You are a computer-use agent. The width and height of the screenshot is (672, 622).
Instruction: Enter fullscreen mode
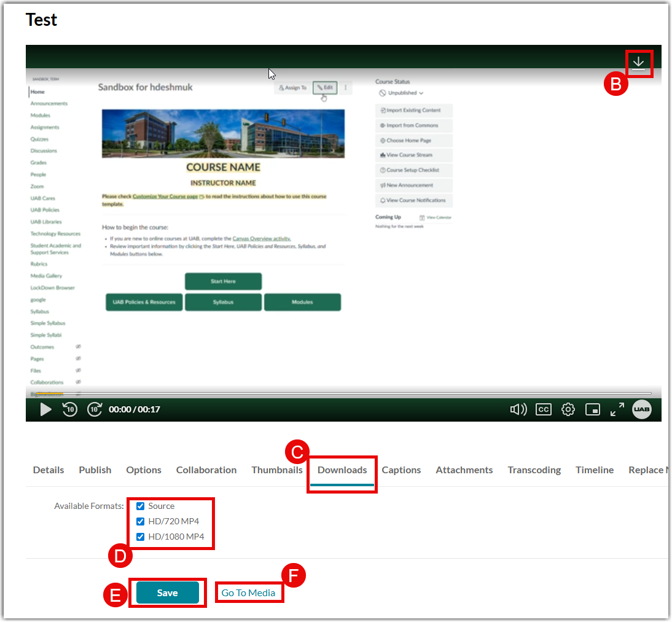(x=617, y=409)
